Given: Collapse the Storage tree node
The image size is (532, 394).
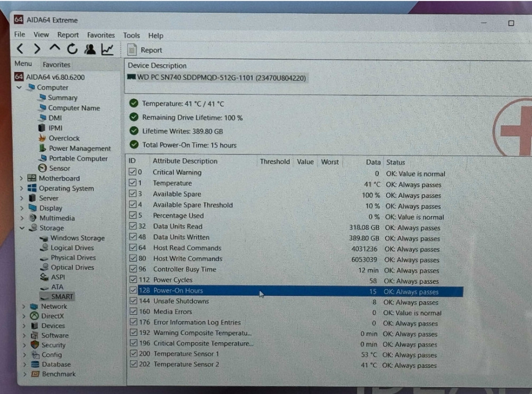Looking at the screenshot, I should [x=21, y=228].
